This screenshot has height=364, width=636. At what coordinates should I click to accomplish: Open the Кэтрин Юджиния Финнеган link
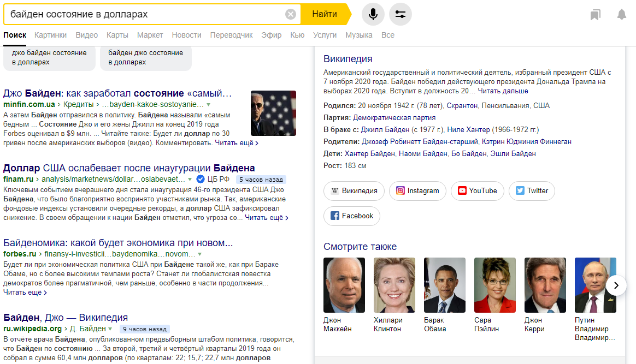click(x=527, y=142)
